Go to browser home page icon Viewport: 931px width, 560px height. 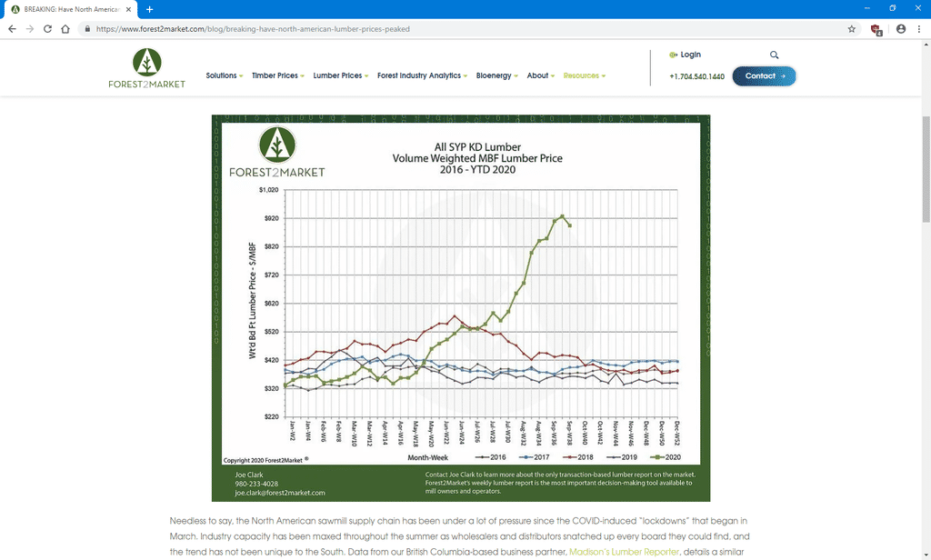tap(65, 28)
